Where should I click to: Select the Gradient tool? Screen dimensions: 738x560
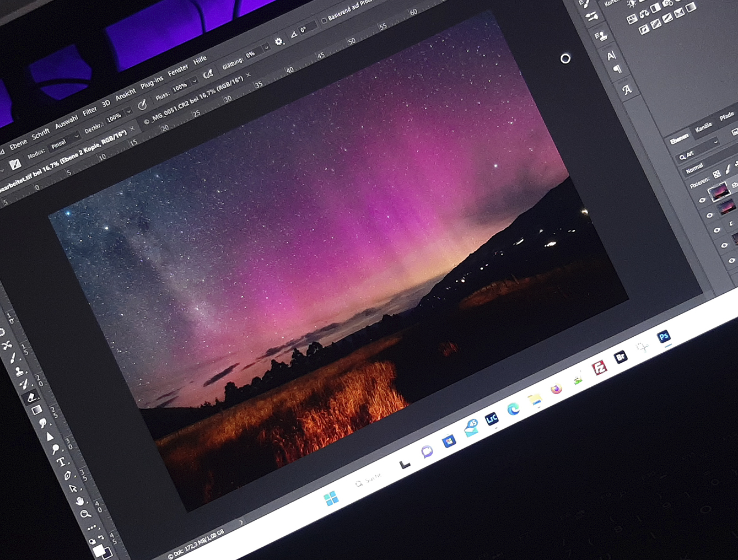(x=37, y=410)
